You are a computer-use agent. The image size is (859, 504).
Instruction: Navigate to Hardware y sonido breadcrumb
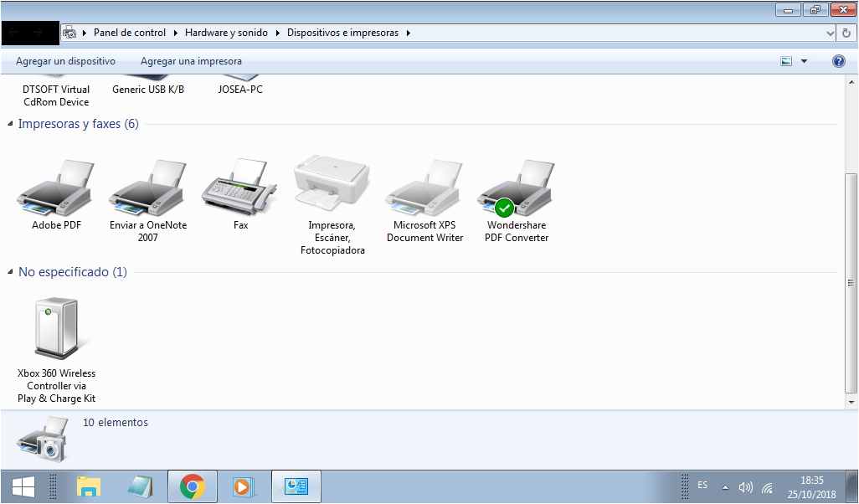[x=226, y=33]
